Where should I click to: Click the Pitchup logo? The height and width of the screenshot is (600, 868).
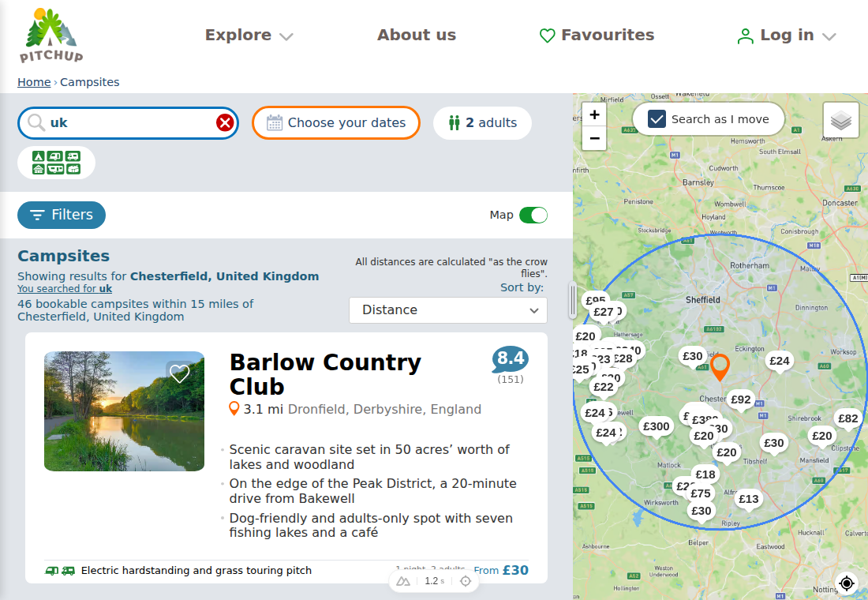(x=51, y=35)
